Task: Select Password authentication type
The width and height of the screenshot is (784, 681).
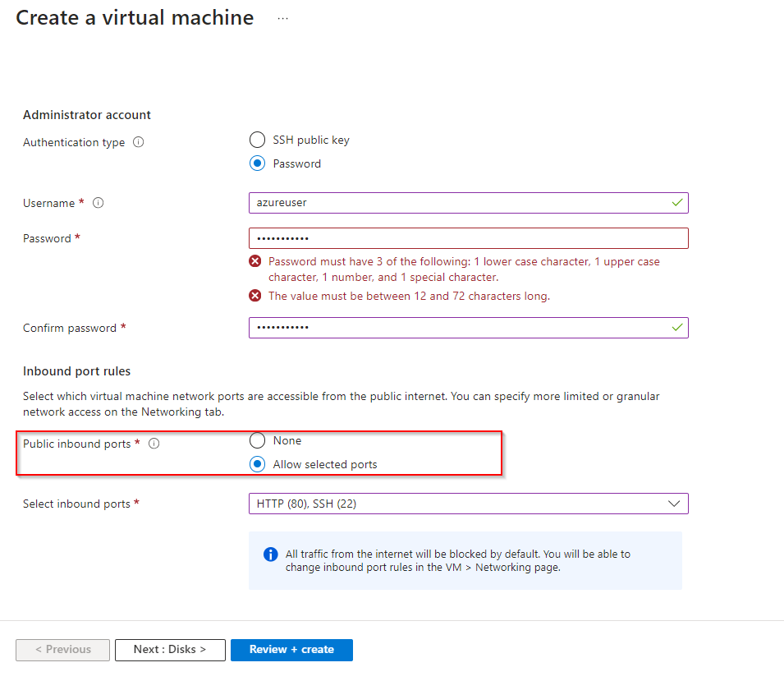Action: [258, 163]
